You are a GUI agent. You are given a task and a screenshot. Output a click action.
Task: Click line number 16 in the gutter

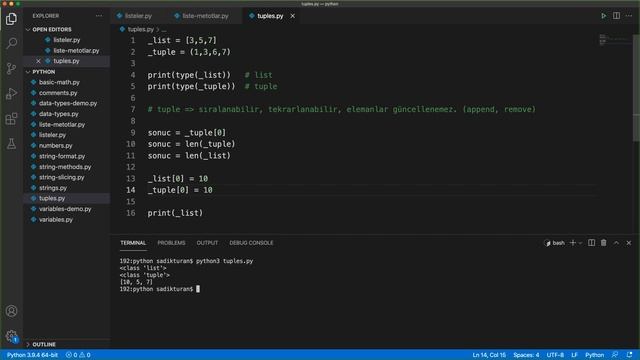click(131, 213)
